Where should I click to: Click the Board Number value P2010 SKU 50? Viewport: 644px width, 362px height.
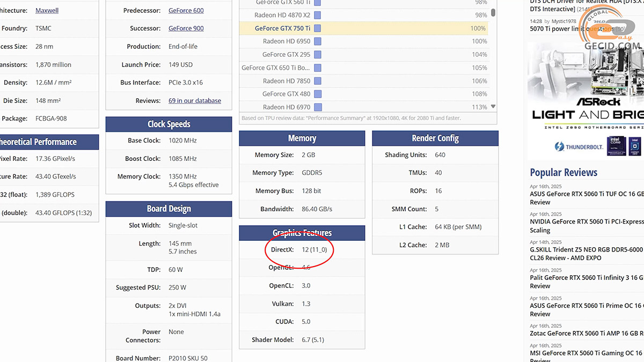(188, 358)
